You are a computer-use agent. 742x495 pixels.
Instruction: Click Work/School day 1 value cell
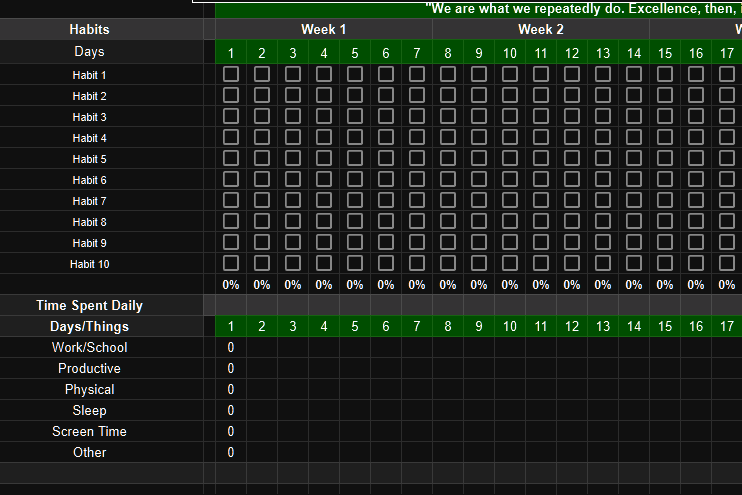231,348
